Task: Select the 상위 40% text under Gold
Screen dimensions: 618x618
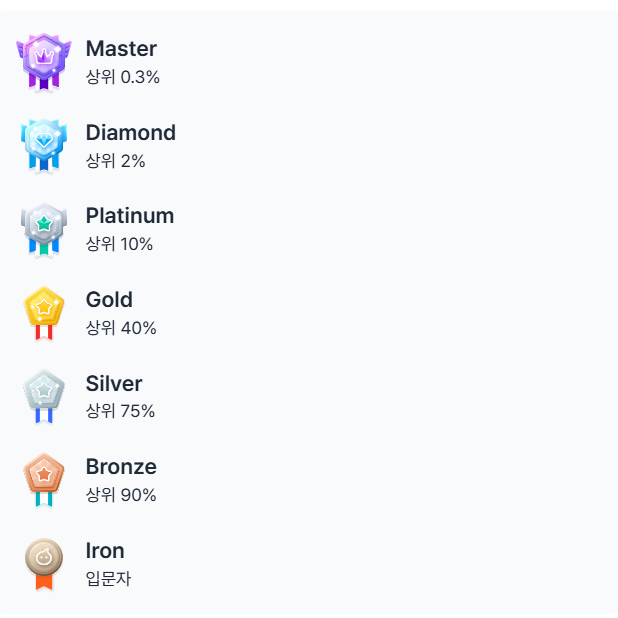Action: (x=121, y=328)
